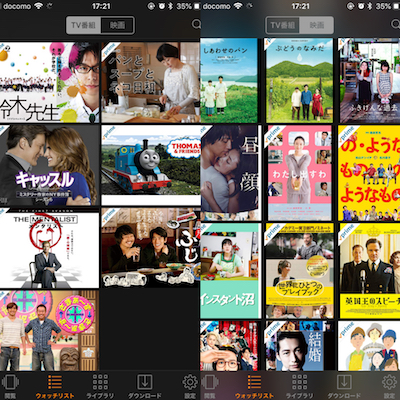Open インスタント沼 movie poster
400x400 pixels.
pyautogui.click(x=231, y=271)
